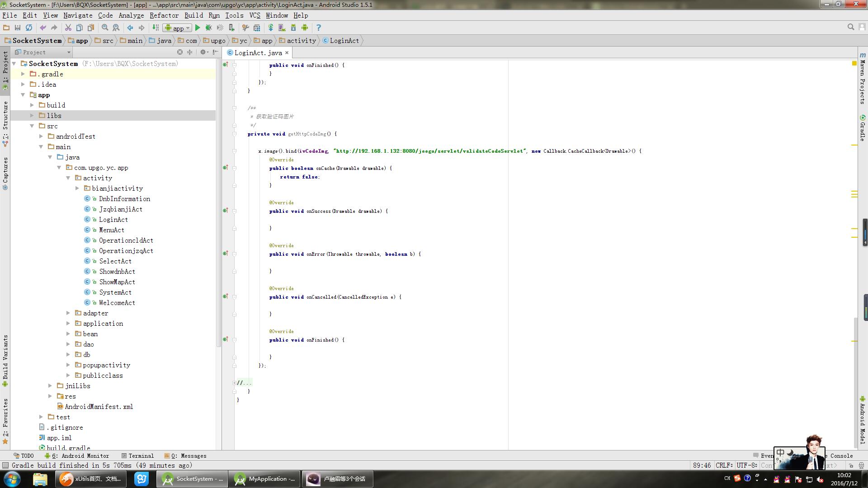The width and height of the screenshot is (868, 488).
Task: Click the Redo arrow icon
Action: pos(54,28)
